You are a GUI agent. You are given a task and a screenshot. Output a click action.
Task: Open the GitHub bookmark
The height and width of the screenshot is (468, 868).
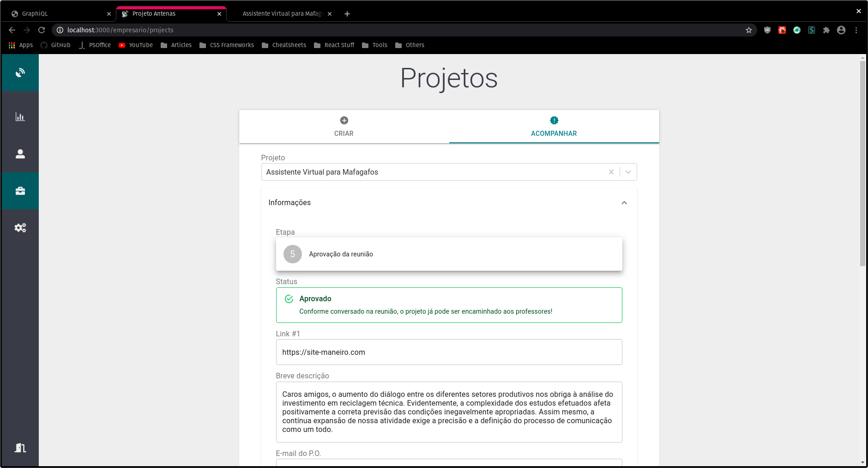(55, 45)
